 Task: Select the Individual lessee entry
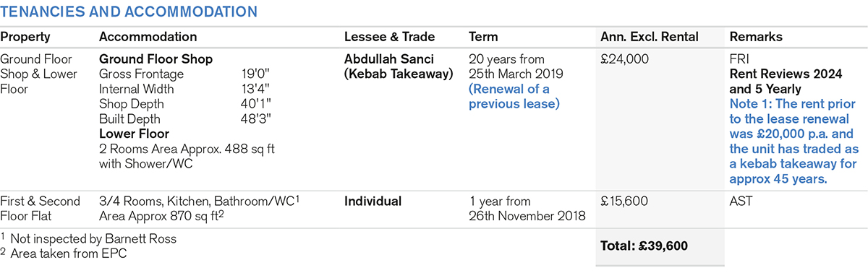coord(373,201)
